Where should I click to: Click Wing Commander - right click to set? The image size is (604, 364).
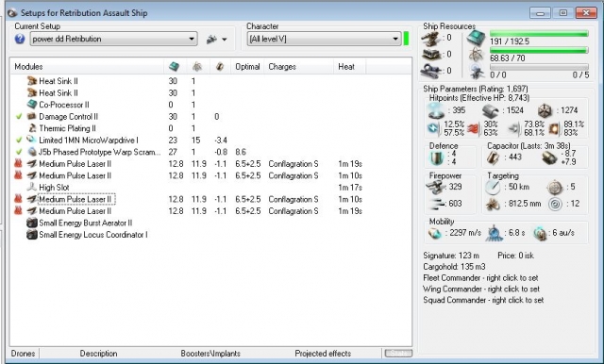pos(481,289)
